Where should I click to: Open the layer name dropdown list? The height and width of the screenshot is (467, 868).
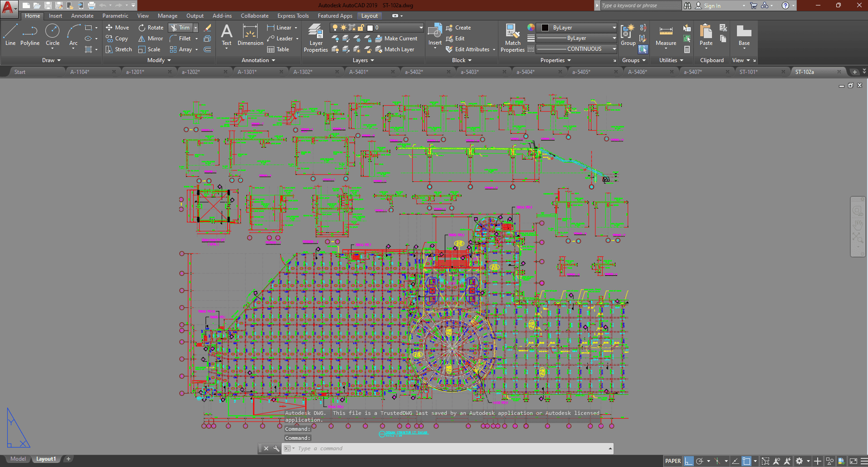pos(421,28)
